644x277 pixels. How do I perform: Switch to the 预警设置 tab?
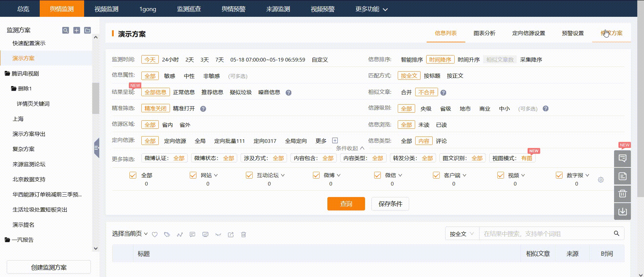click(x=573, y=33)
